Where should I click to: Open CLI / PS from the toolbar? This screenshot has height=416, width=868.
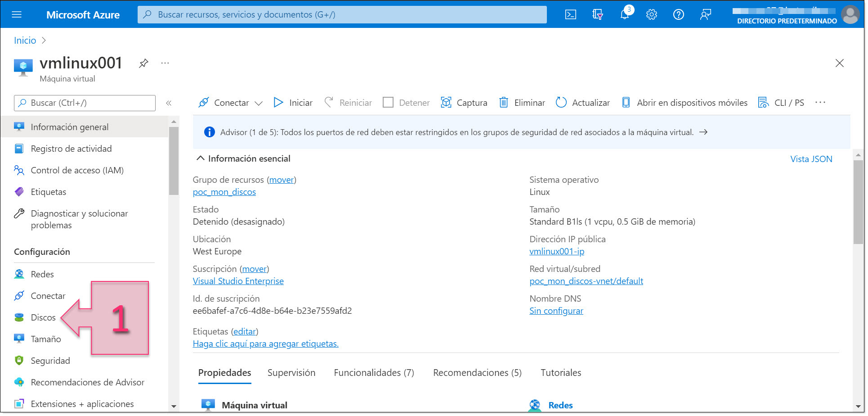[781, 103]
